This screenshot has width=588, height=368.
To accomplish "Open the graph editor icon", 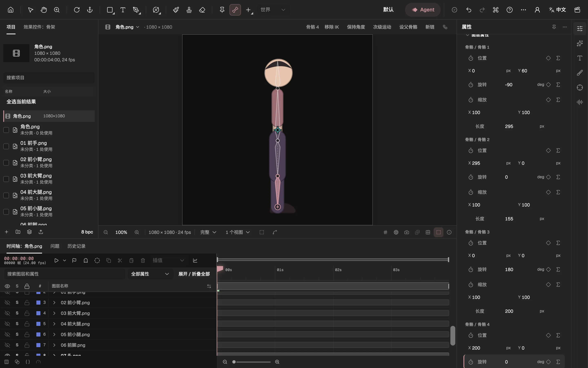I will pyautogui.click(x=195, y=260).
